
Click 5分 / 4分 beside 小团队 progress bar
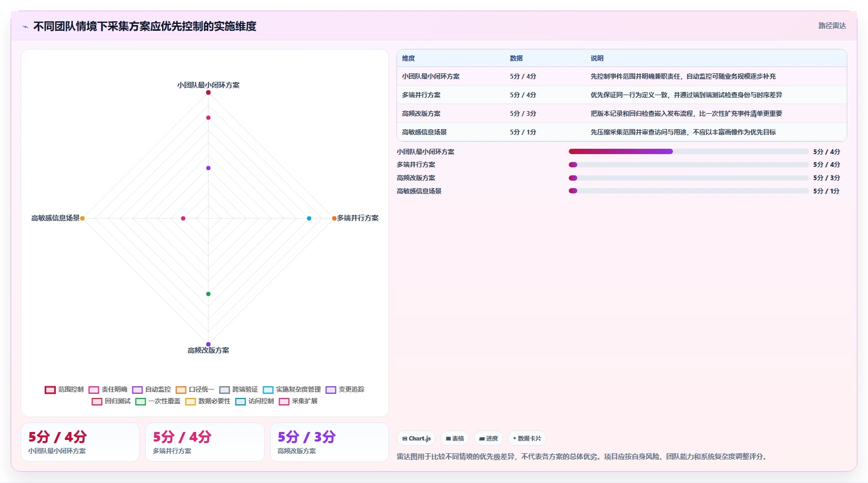[x=827, y=151]
